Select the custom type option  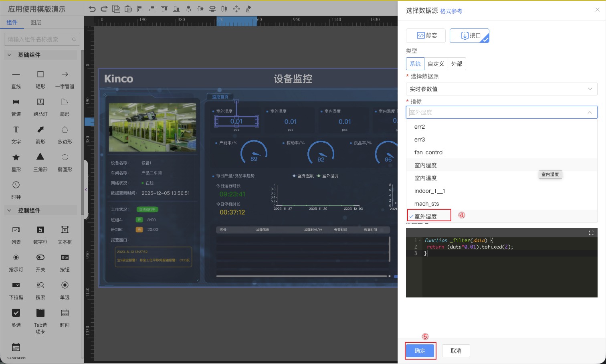(x=436, y=64)
